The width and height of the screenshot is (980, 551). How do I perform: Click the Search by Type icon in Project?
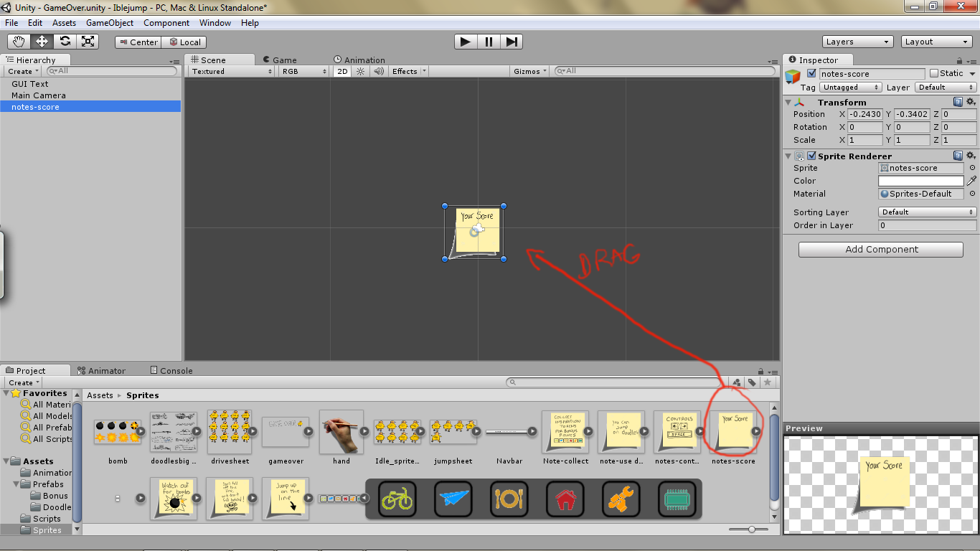coord(737,382)
